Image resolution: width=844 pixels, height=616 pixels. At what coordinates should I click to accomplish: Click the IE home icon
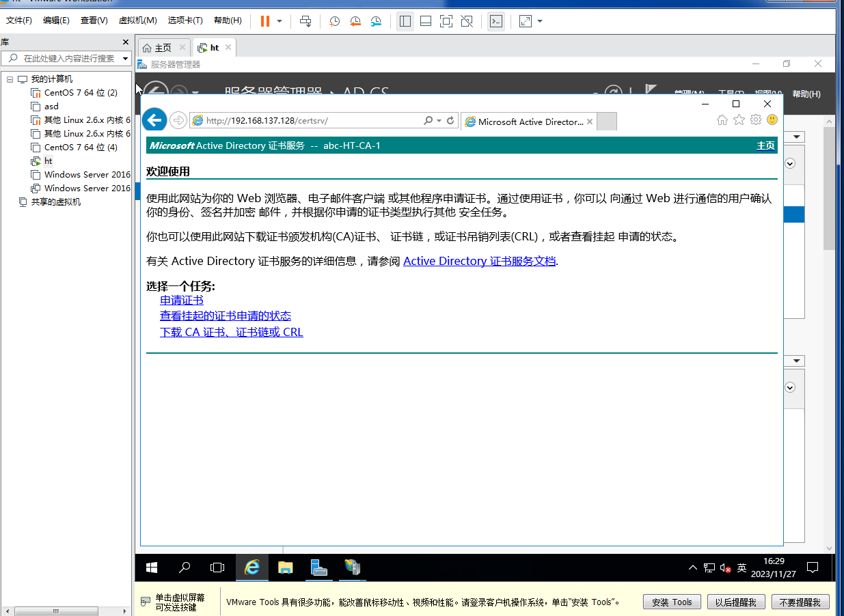coord(722,120)
